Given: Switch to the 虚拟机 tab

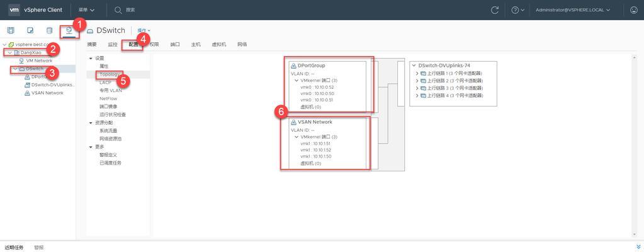Looking at the screenshot, I should pos(219,44).
